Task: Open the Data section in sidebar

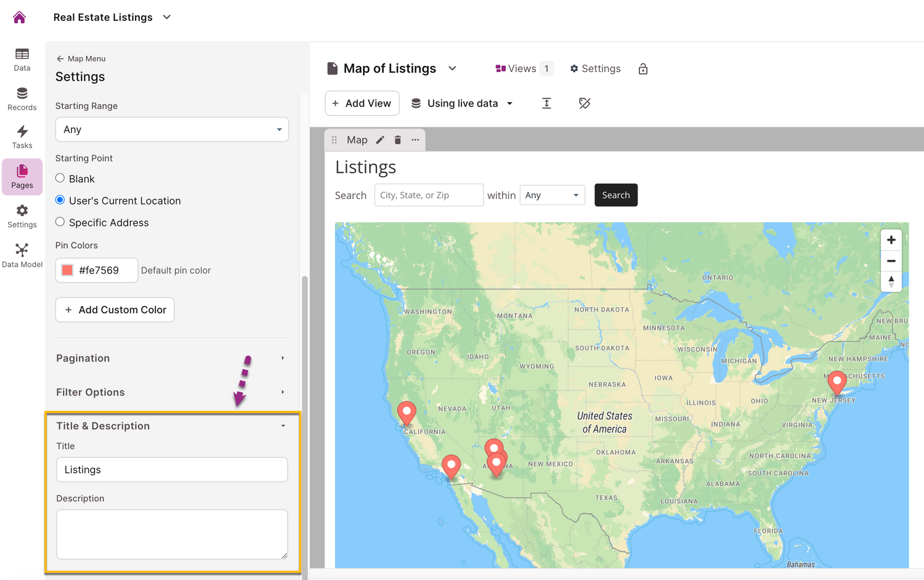Action: click(x=22, y=60)
